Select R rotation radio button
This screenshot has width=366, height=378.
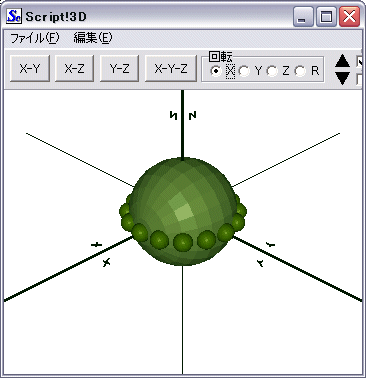click(x=300, y=71)
